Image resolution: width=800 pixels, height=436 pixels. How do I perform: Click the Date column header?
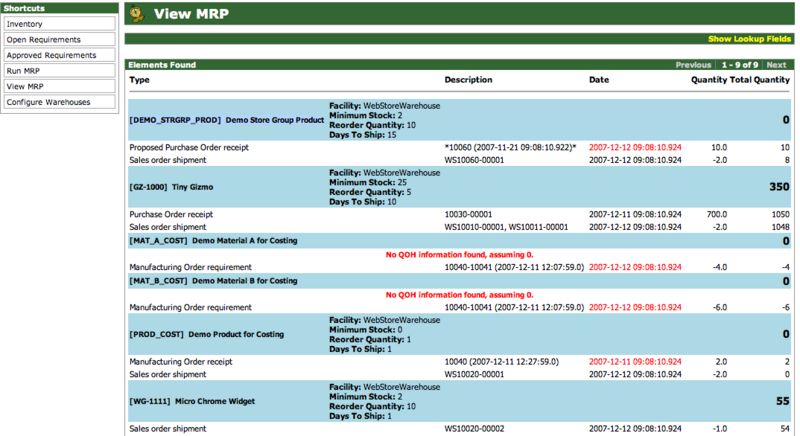(x=598, y=80)
